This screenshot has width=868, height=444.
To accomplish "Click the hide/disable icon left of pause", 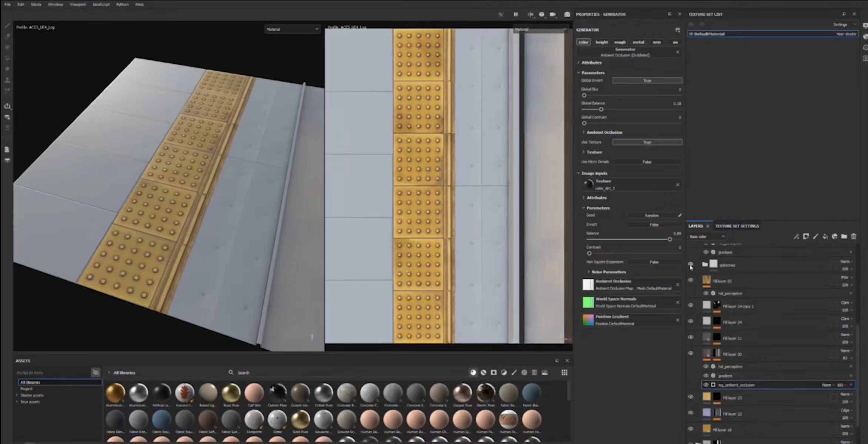I will [501, 14].
